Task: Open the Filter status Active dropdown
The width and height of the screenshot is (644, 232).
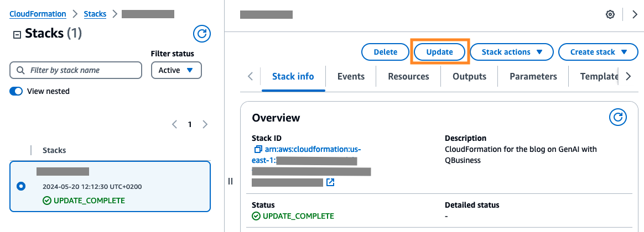Action: tap(176, 70)
